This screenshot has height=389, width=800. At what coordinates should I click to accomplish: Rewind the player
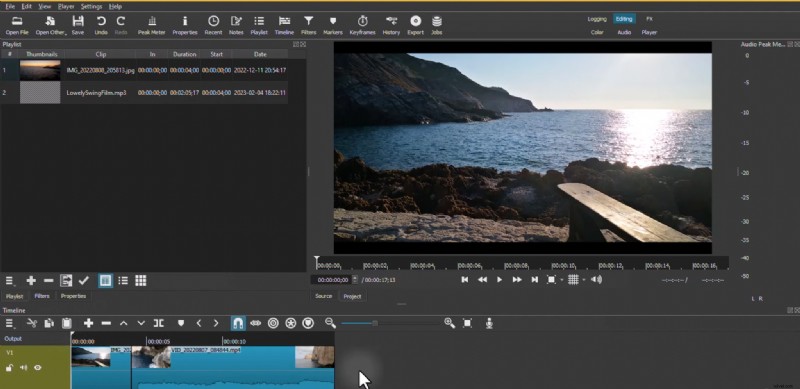click(482, 280)
